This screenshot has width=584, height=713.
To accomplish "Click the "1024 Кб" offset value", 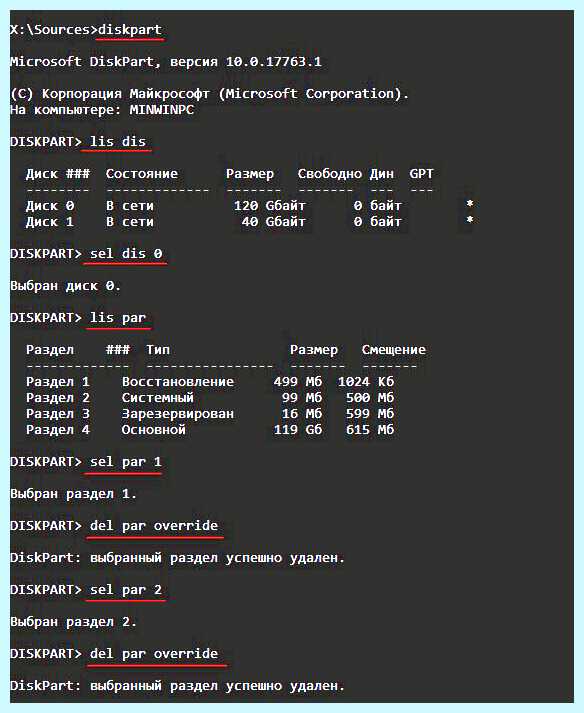I will [366, 382].
